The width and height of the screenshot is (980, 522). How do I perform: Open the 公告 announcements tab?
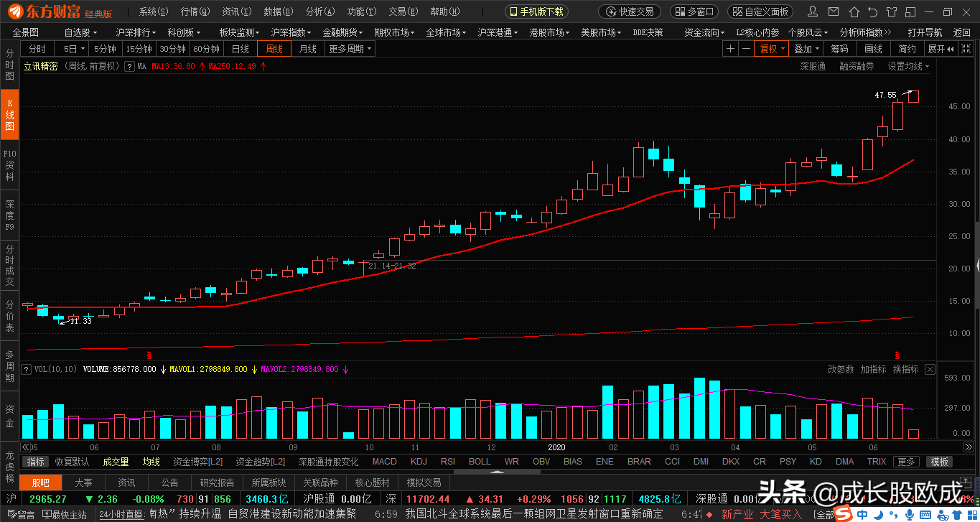pos(170,483)
